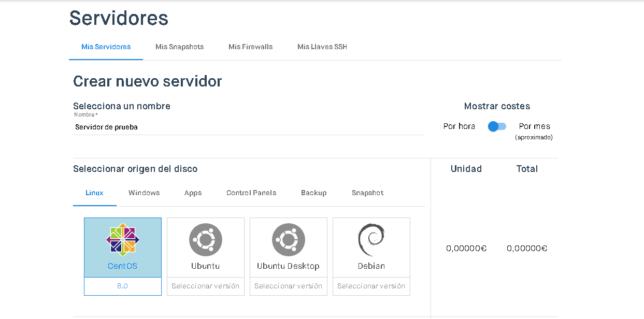Click the 'Servidores' page heading
This screenshot has height=319, width=644.
tap(119, 18)
